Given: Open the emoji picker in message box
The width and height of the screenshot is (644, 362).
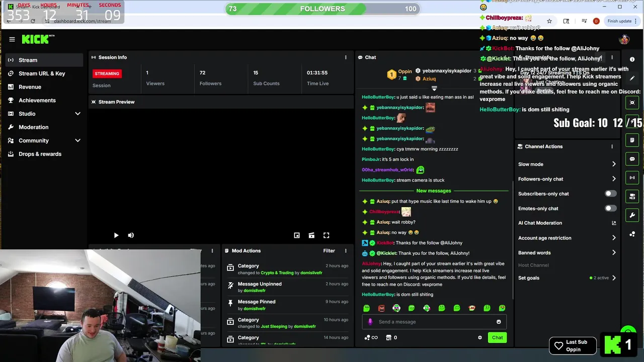Looking at the screenshot, I should click(499, 322).
